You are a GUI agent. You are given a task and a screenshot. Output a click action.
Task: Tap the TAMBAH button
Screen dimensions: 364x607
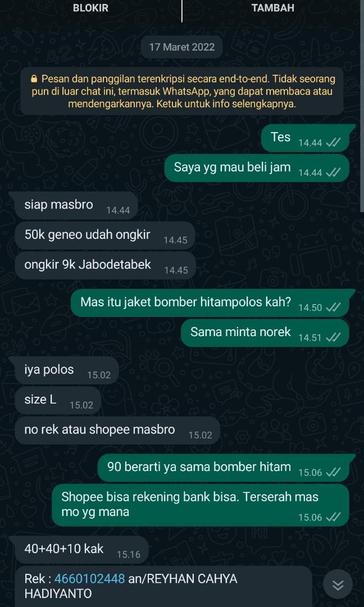pyautogui.click(x=272, y=8)
